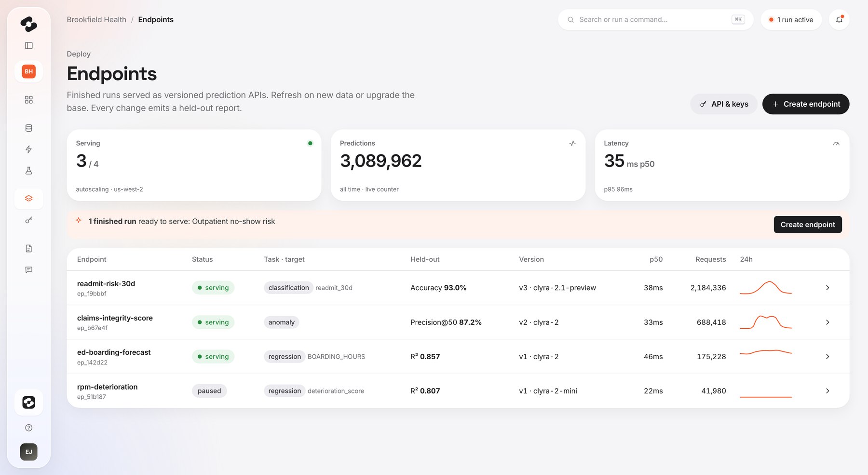868x475 pixels.
Task: Open the chat message icon in sidebar
Action: coord(28,269)
